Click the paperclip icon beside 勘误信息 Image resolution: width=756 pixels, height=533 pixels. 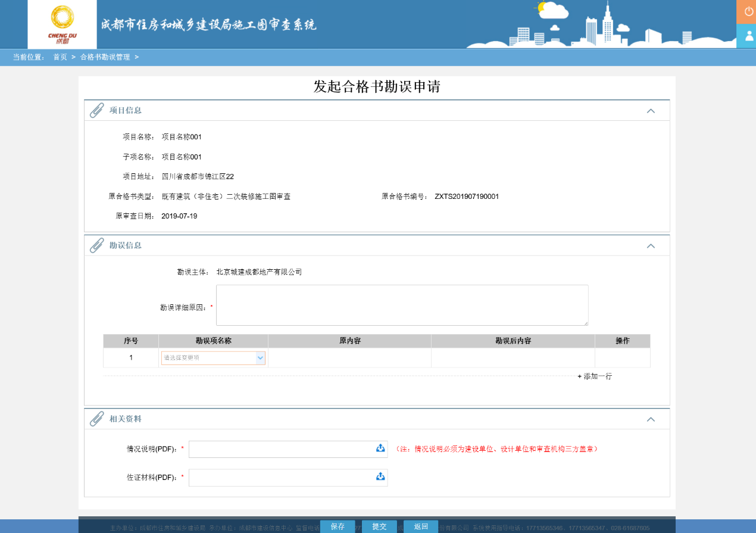96,245
